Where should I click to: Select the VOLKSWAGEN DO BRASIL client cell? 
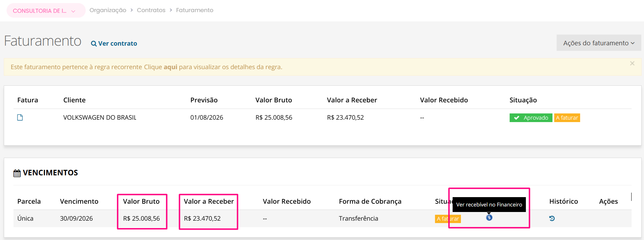100,118
